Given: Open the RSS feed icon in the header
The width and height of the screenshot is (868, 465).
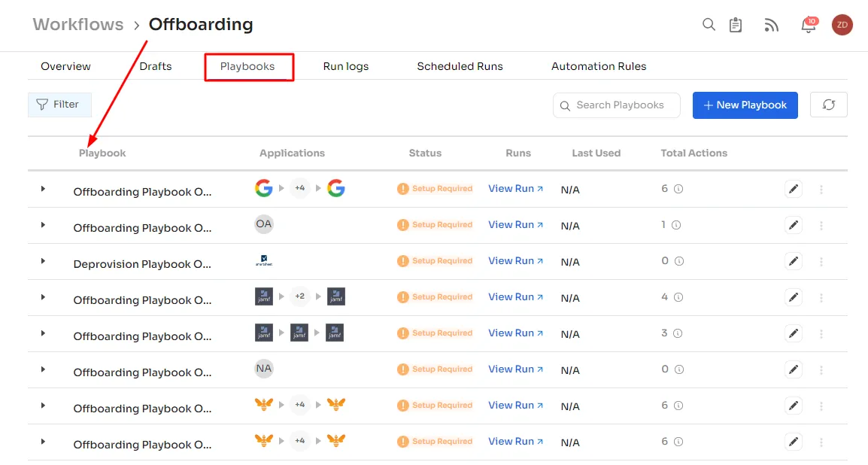Looking at the screenshot, I should (x=771, y=25).
